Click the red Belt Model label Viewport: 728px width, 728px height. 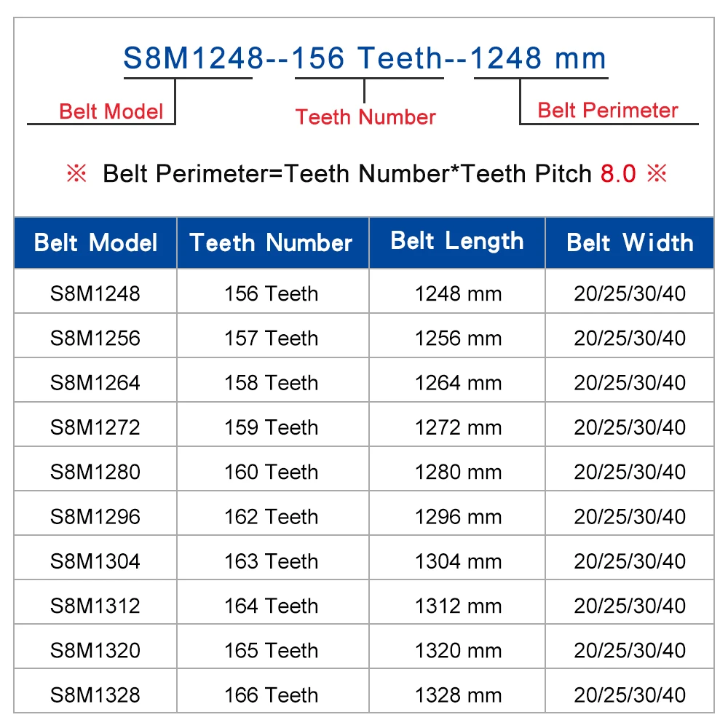111,111
